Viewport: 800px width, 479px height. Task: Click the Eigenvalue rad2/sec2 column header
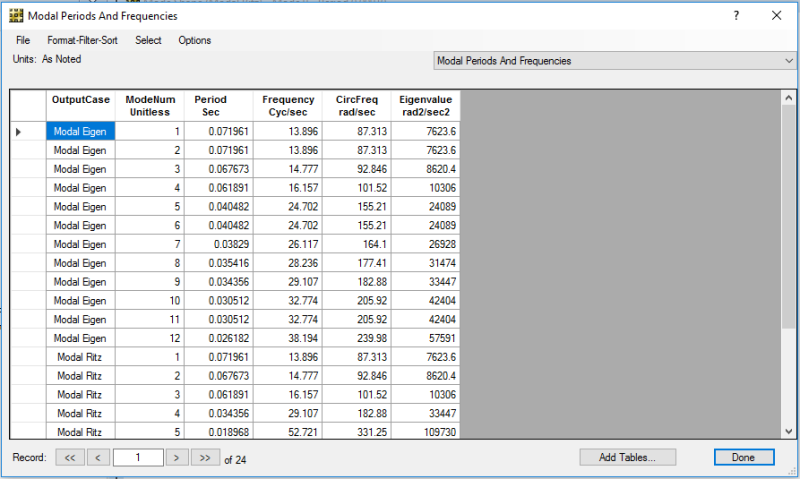426,106
